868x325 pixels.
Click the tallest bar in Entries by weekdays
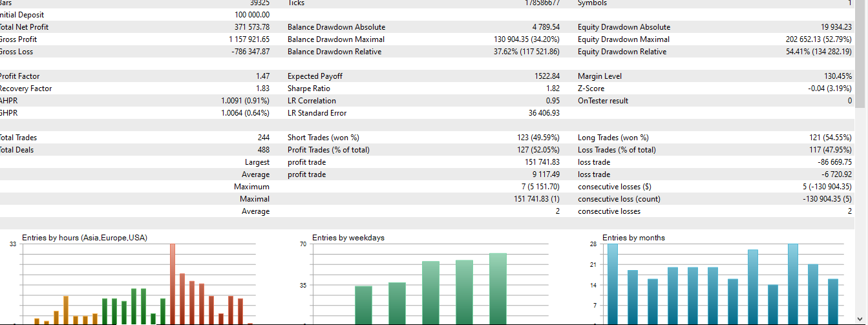pos(498,288)
